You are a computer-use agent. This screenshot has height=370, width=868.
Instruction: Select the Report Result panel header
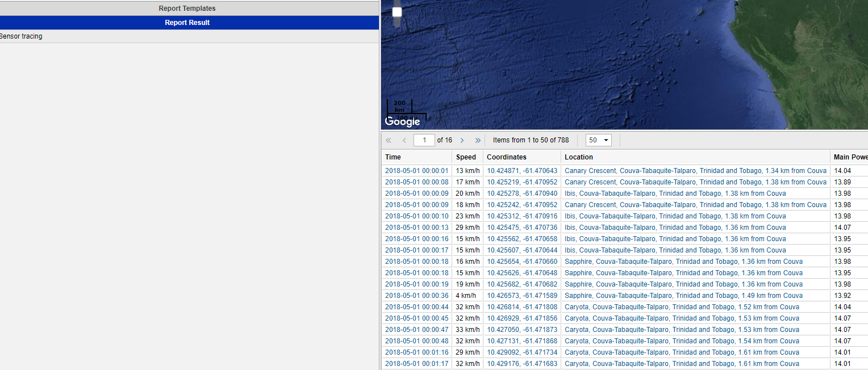click(x=187, y=23)
